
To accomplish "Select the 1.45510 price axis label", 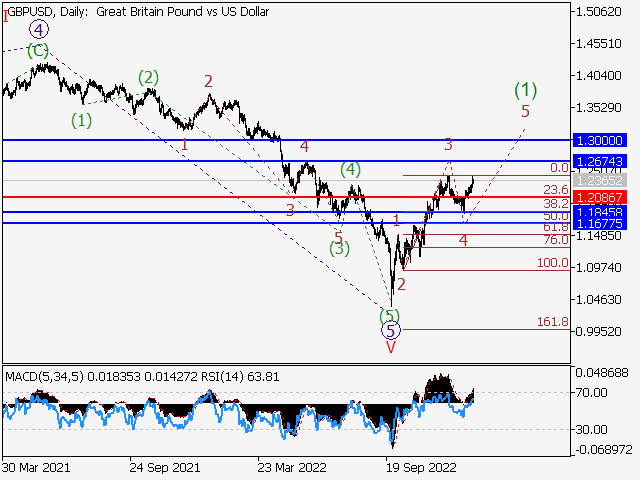I will click(598, 44).
